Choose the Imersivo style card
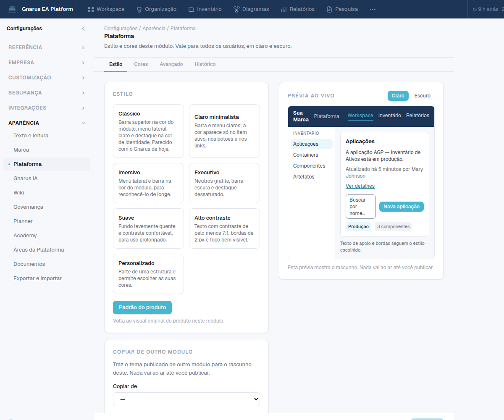This screenshot has height=420, width=504. pyautogui.click(x=148, y=183)
